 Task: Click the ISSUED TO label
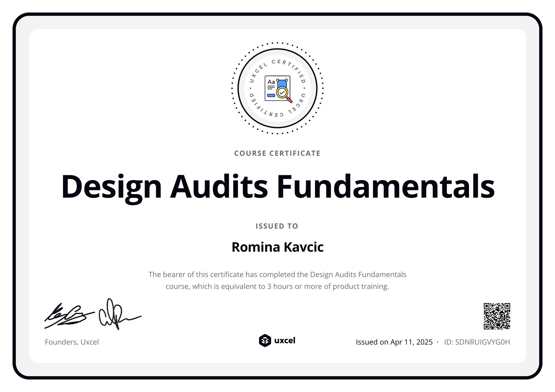click(277, 226)
